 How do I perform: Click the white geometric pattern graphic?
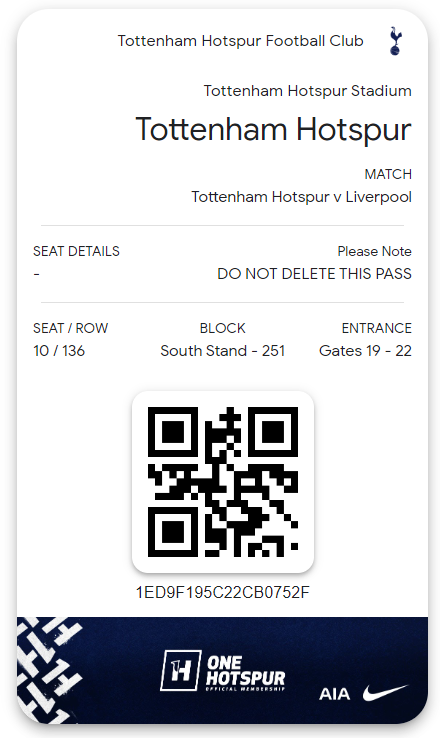pos(47,670)
